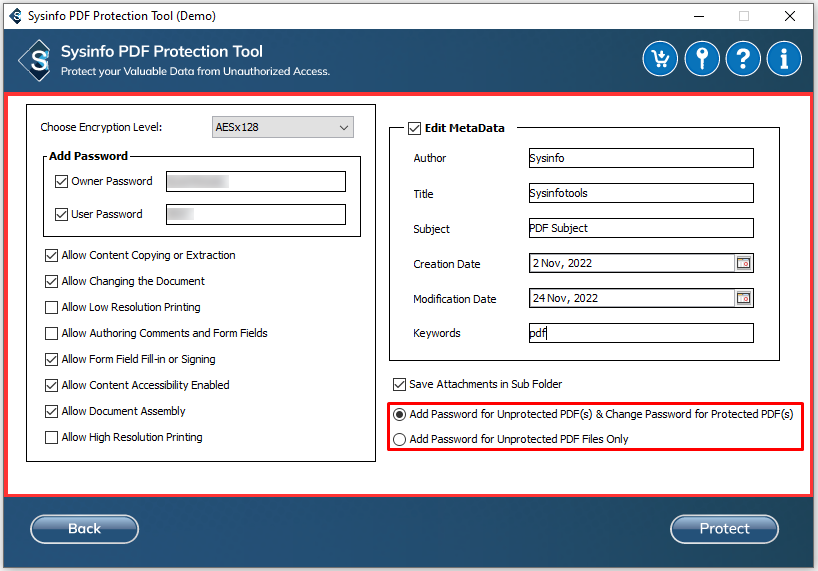818x571 pixels.
Task: Click the Sysinfo logo in header
Action: pos(36,60)
